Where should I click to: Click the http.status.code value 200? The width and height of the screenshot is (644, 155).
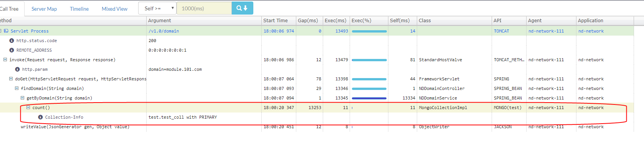(x=152, y=41)
